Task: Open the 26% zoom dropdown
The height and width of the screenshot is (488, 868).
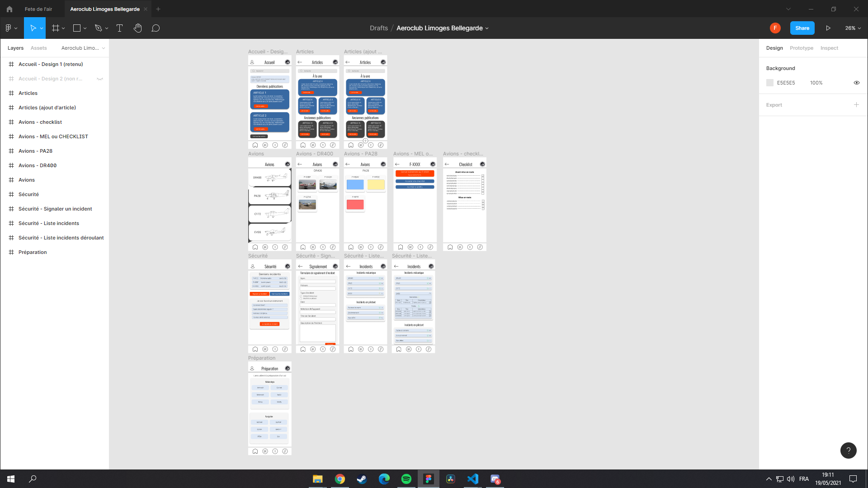Action: (x=853, y=28)
